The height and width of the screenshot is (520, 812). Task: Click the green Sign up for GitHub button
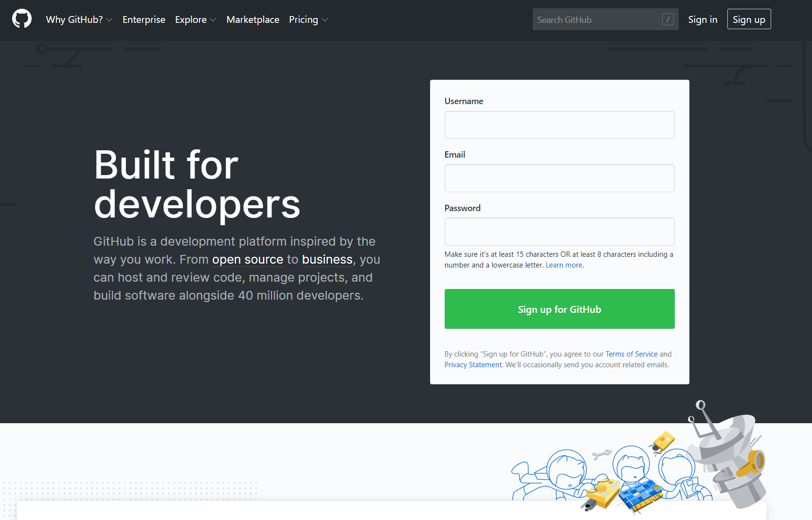(559, 309)
